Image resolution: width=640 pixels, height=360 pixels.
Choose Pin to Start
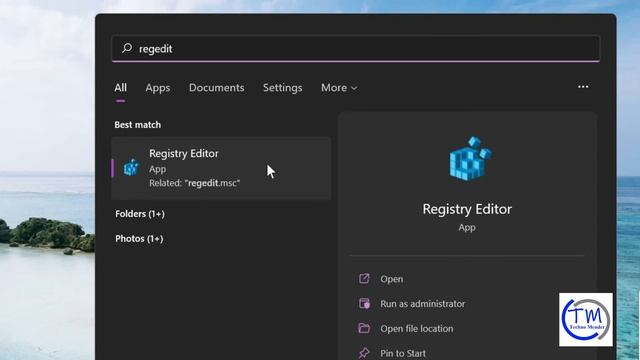click(403, 353)
